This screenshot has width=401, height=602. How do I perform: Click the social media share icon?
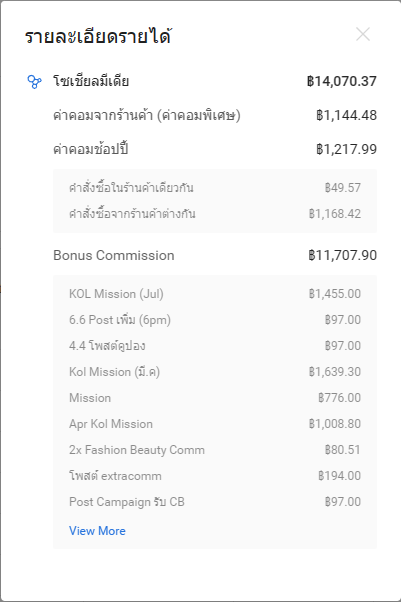click(34, 81)
